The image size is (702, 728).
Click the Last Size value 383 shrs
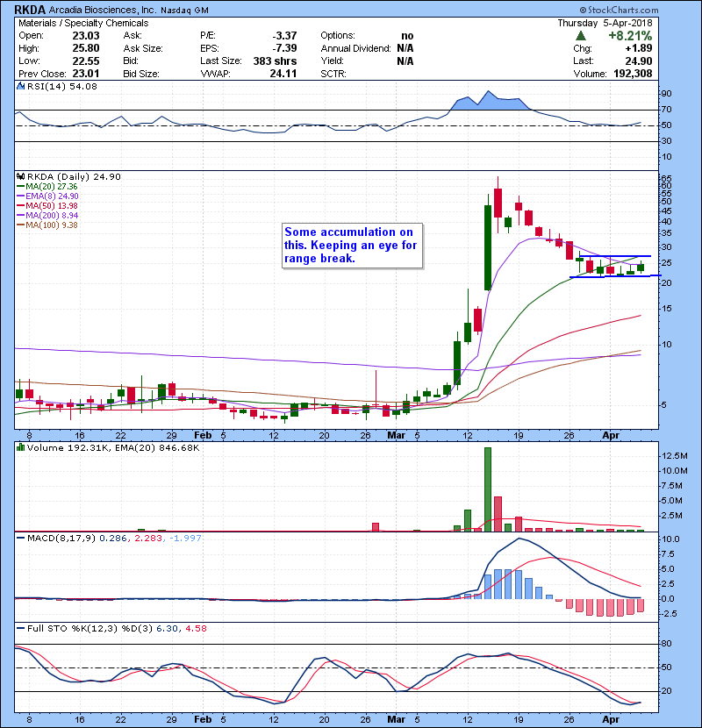click(x=275, y=61)
